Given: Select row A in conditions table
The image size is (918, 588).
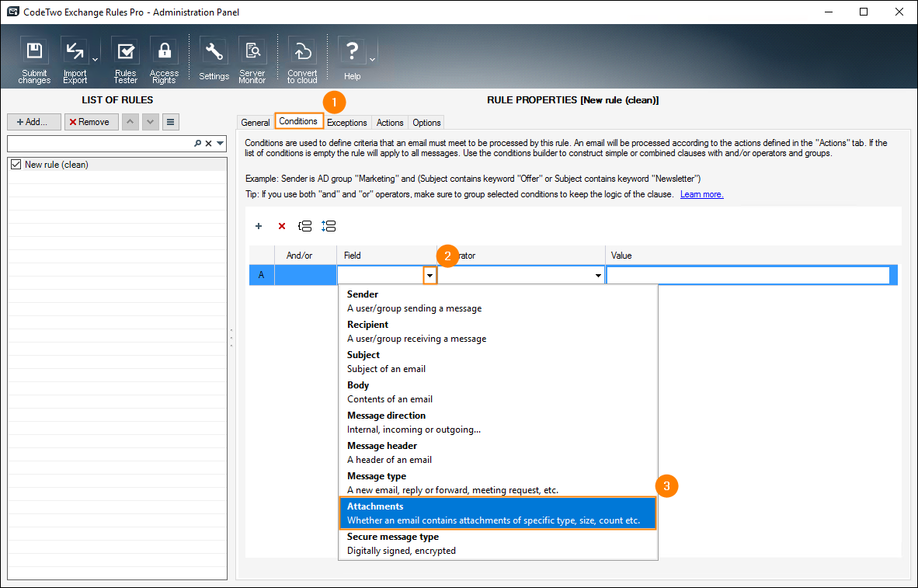Looking at the screenshot, I should pos(262,275).
